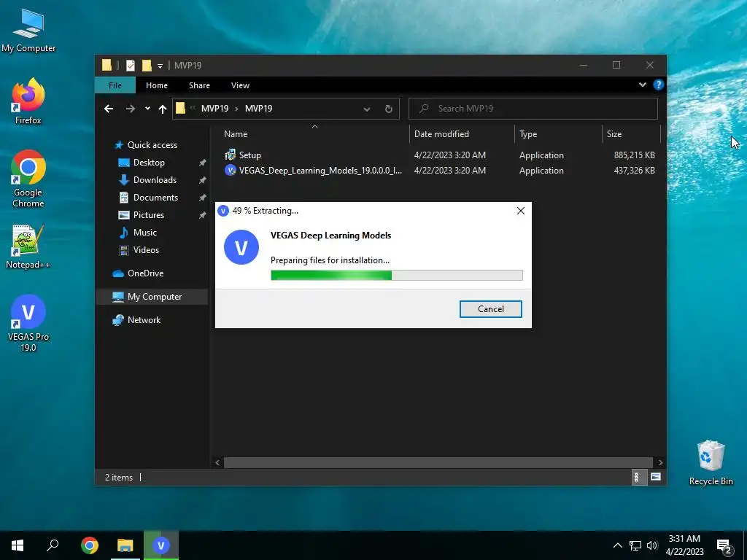Show hidden system tray icons
This screenshot has height=560, width=747.
click(x=617, y=545)
